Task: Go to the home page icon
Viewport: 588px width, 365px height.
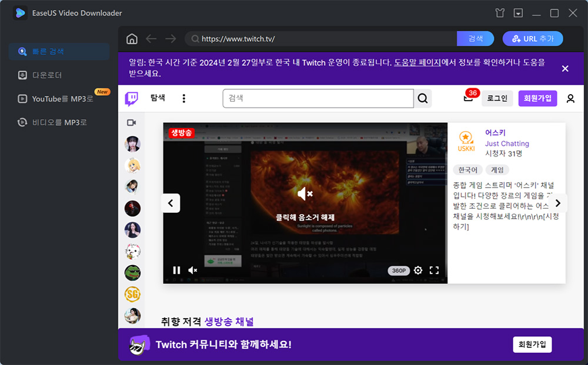Action: [x=132, y=39]
